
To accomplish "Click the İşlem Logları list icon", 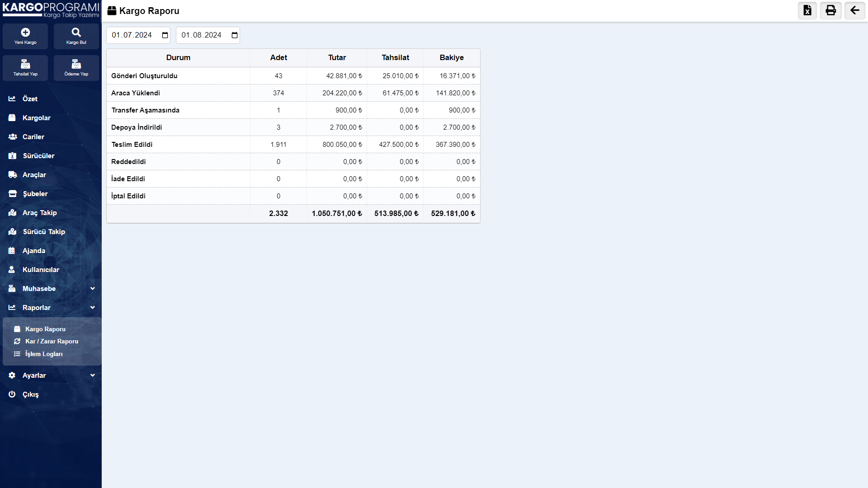I will click(x=17, y=354).
